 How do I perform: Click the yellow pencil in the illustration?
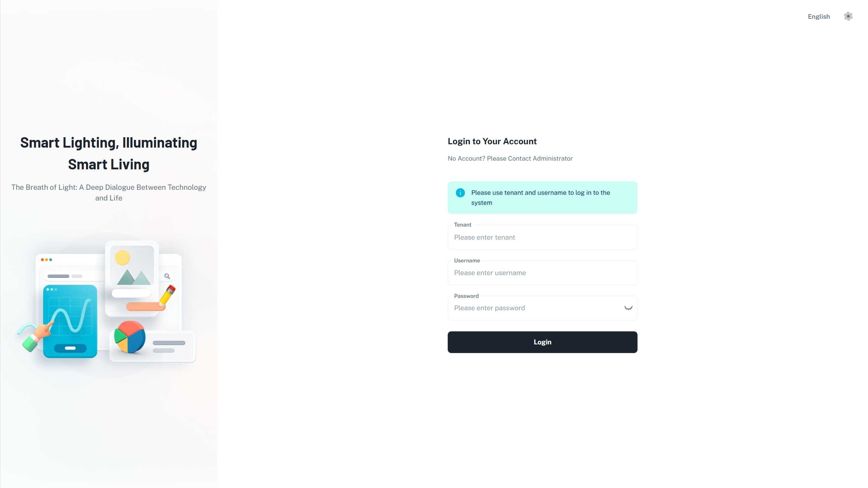(x=167, y=295)
